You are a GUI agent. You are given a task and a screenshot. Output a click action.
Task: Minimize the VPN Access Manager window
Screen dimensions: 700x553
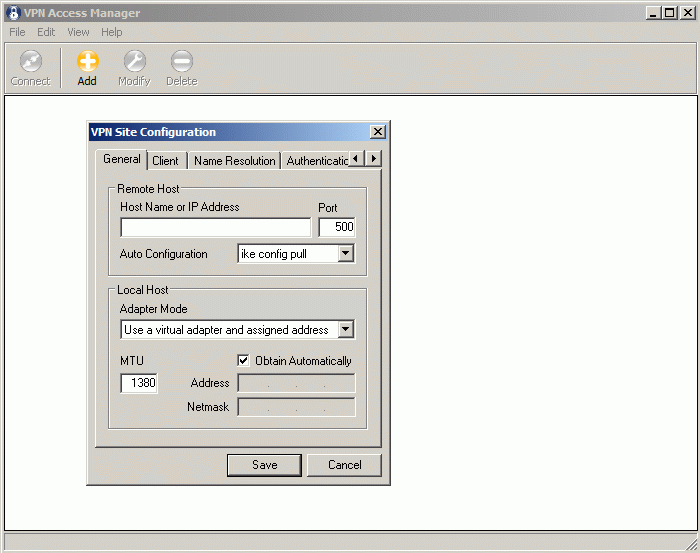(653, 13)
